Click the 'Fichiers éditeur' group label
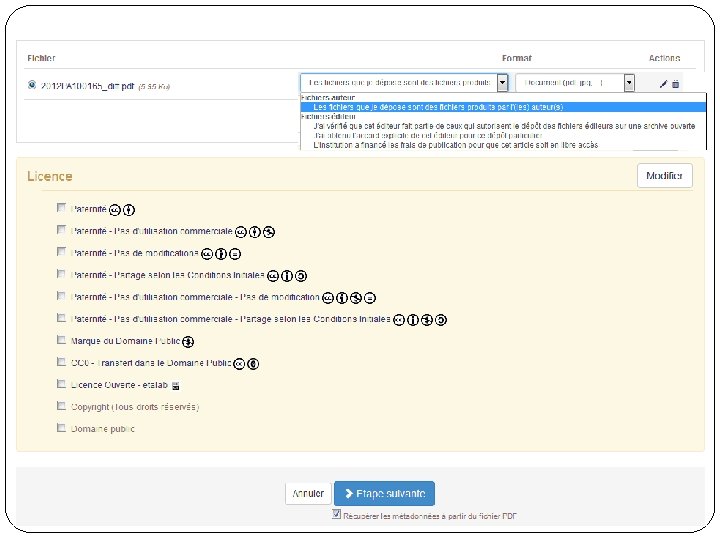 point(328,117)
